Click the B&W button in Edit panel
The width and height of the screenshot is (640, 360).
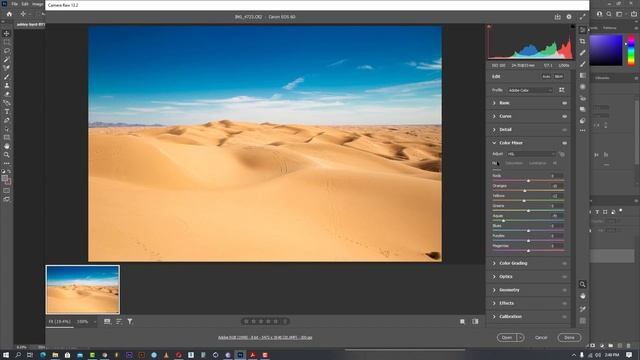point(559,77)
